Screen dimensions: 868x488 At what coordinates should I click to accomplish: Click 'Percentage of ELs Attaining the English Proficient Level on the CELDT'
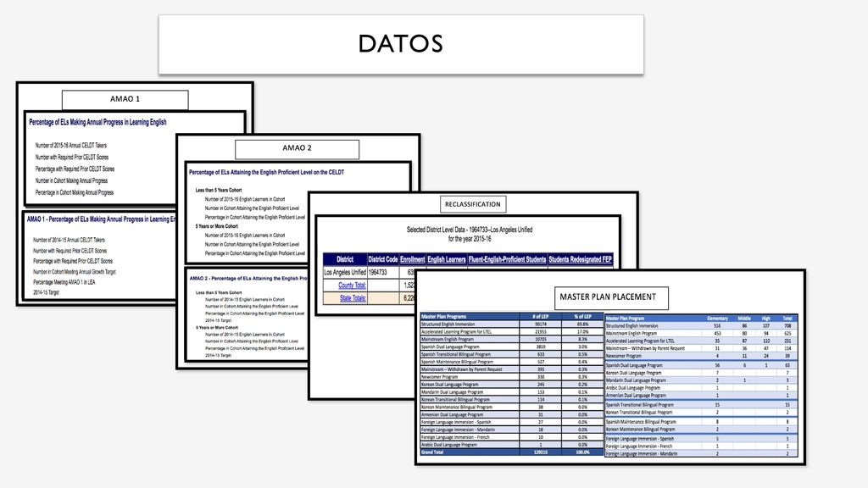tap(266, 173)
